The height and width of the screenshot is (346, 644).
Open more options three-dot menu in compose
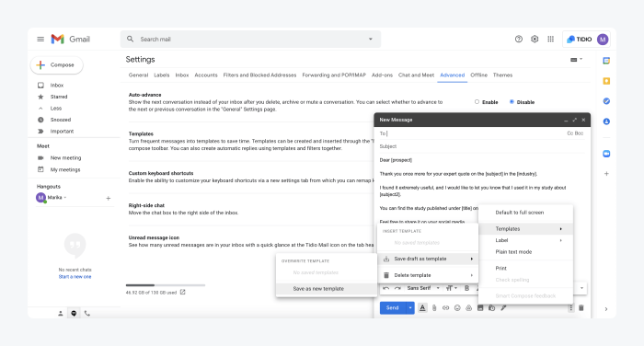click(x=570, y=307)
